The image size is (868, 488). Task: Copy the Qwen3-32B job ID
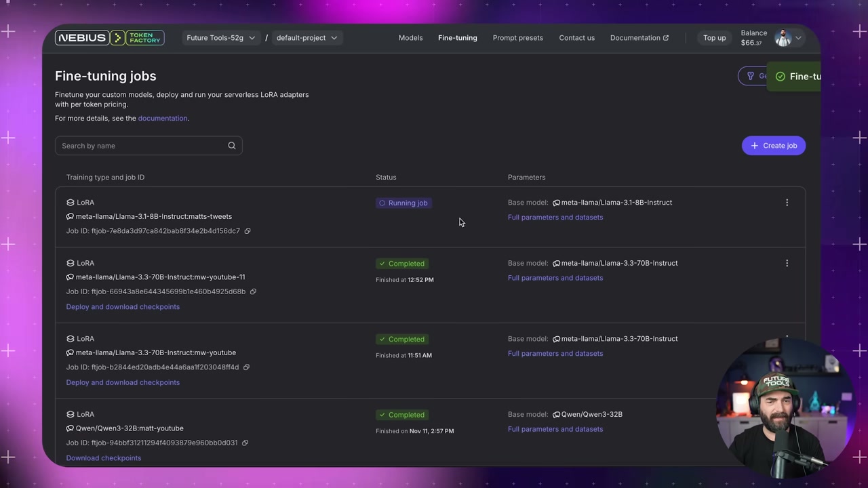[x=245, y=443]
